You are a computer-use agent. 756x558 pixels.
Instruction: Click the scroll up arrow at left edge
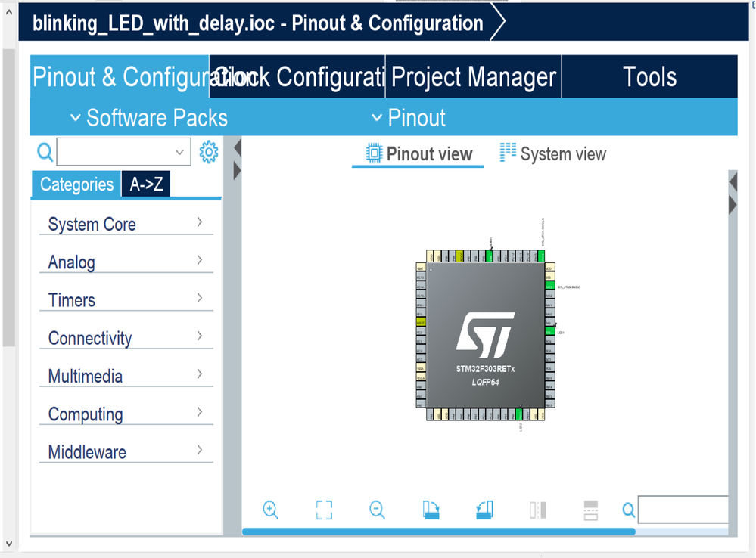coord(8,12)
